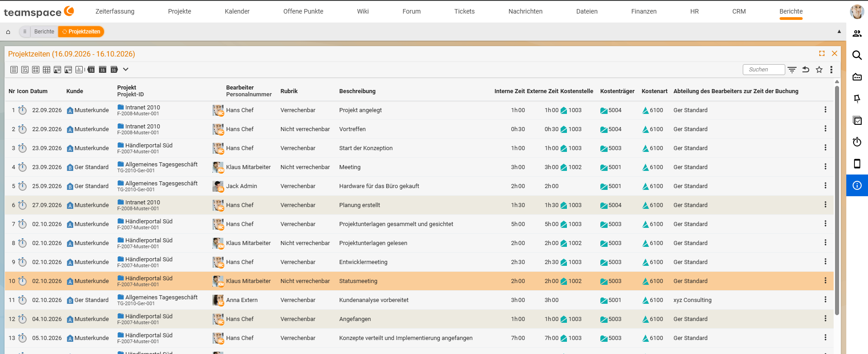Open row menu for Kundenanalyse vorbereitet entry
Image resolution: width=868 pixels, height=354 pixels.
[x=826, y=300]
